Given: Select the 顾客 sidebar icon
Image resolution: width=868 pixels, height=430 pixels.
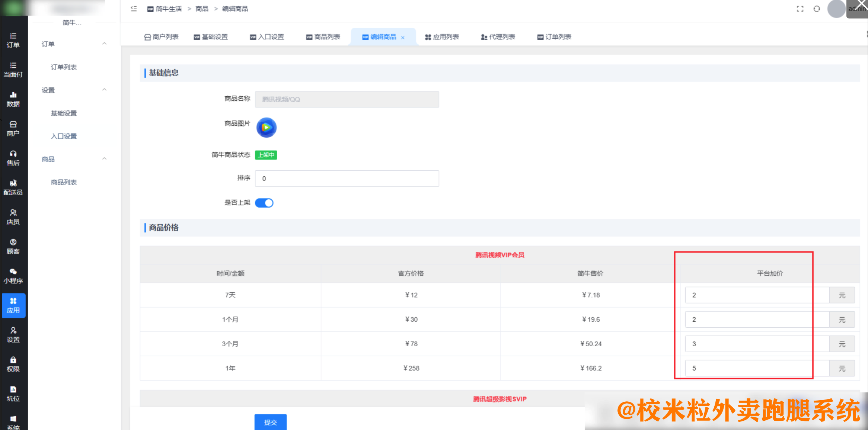Looking at the screenshot, I should [x=13, y=246].
